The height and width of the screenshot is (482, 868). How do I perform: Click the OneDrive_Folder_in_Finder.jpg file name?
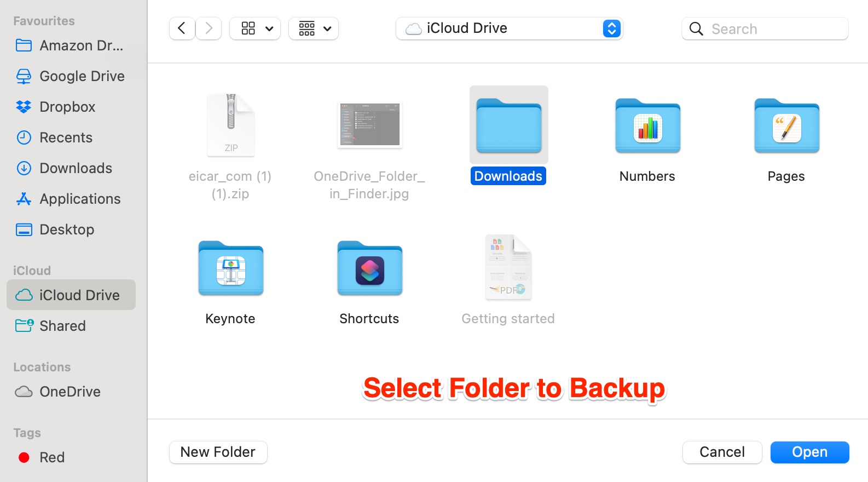pyautogui.click(x=369, y=185)
